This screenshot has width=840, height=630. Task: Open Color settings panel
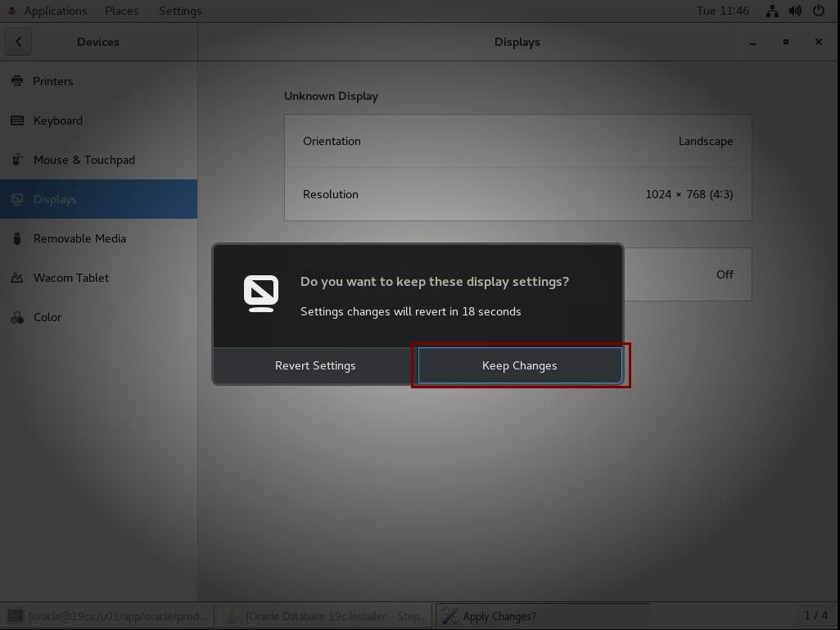pos(47,317)
